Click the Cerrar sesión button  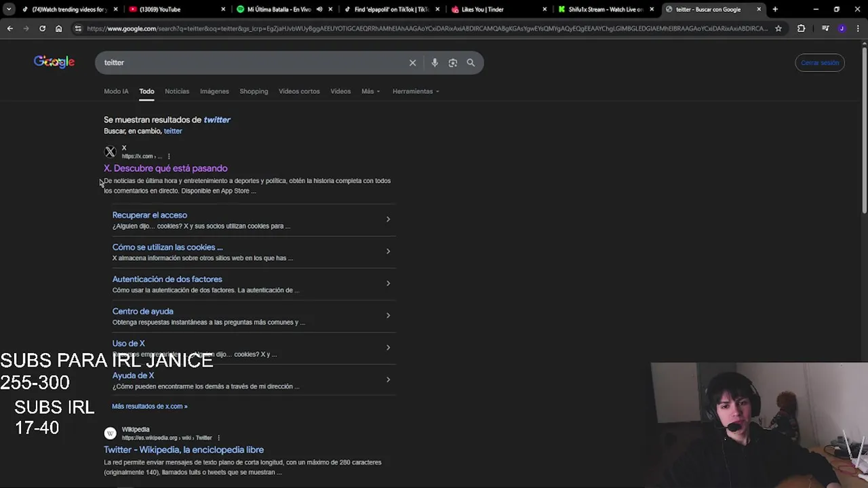pyautogui.click(x=820, y=62)
